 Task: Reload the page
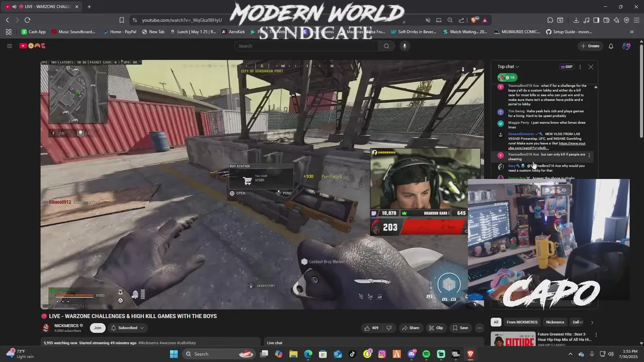tap(27, 20)
